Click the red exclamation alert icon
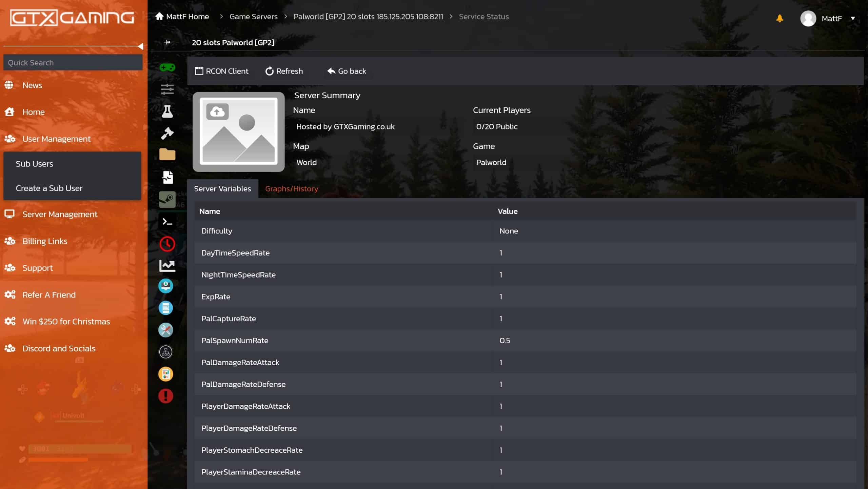 [x=166, y=396]
